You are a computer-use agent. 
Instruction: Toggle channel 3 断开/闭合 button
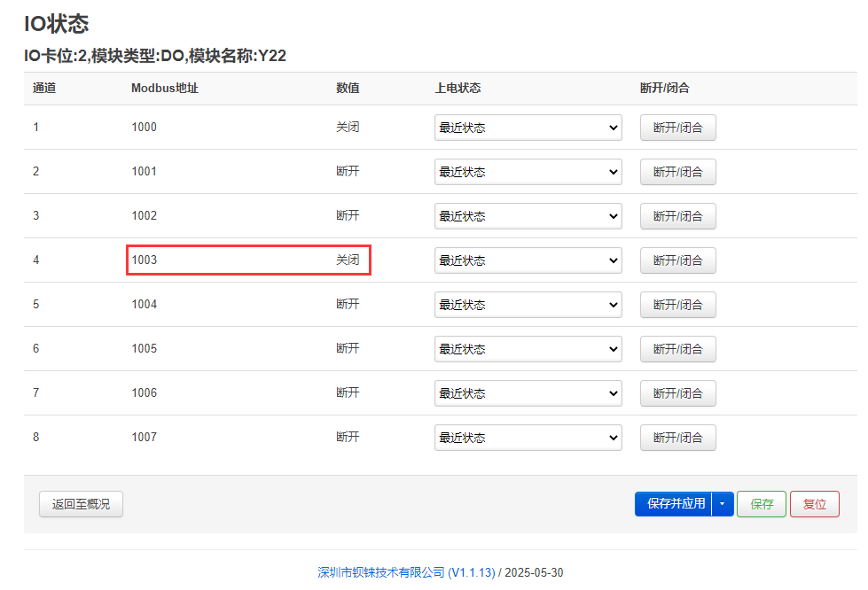[677, 216]
